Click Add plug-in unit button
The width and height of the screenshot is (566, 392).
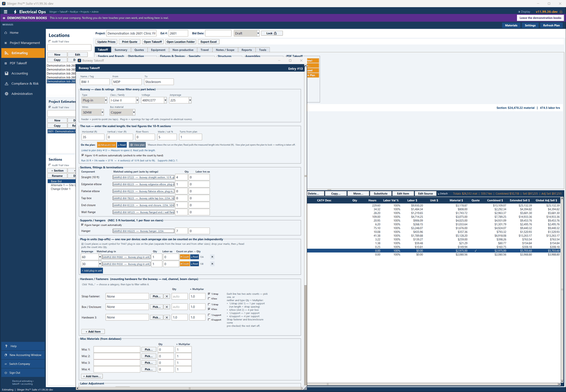[92, 271]
